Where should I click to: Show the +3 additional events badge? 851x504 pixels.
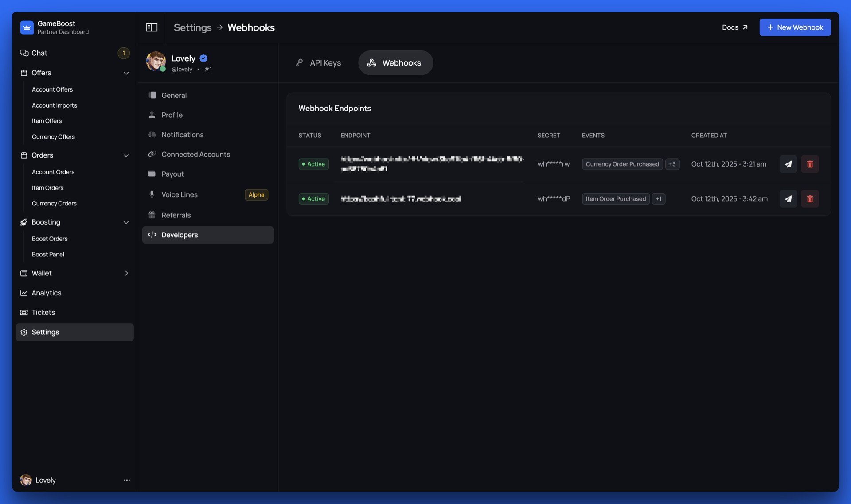tap(672, 164)
